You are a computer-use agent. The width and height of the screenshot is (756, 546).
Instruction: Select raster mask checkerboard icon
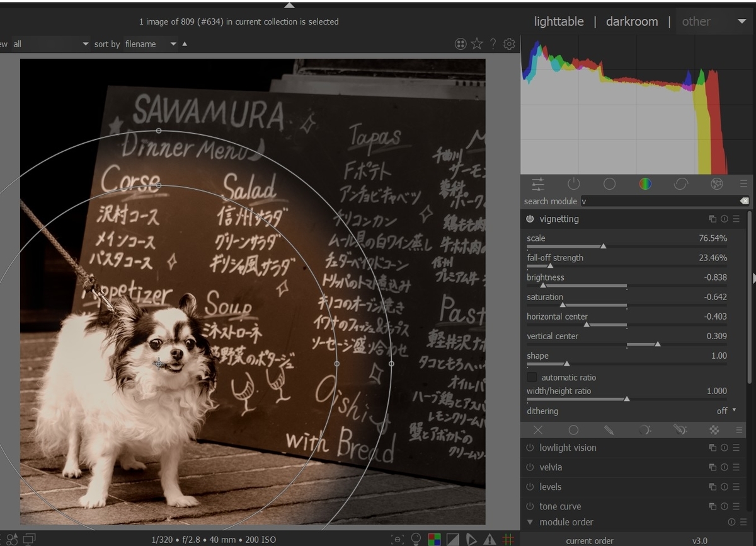pos(714,430)
